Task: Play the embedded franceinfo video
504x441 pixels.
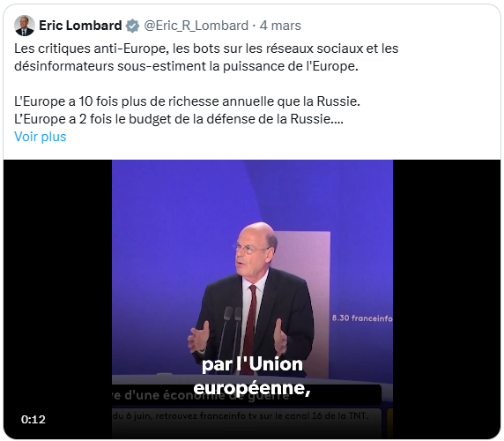Action: point(252,299)
